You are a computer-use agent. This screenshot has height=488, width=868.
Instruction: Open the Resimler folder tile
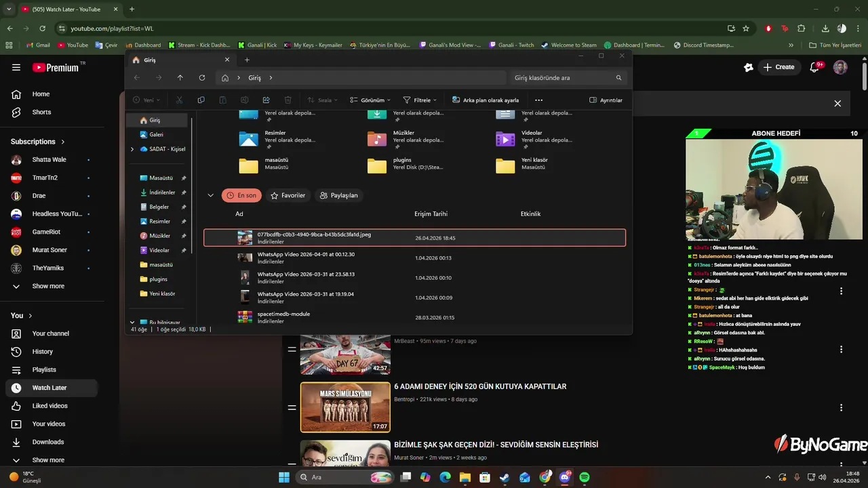[x=278, y=138]
